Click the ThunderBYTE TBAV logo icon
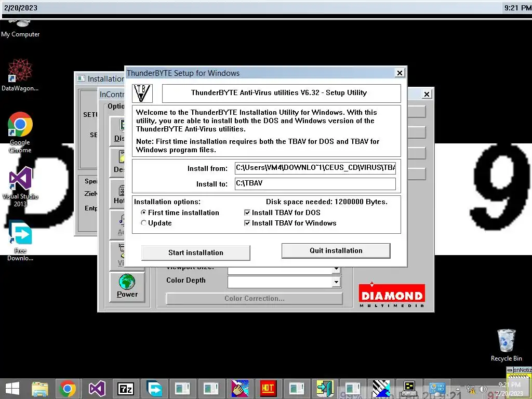Image resolution: width=532 pixels, height=399 pixels. (x=142, y=94)
